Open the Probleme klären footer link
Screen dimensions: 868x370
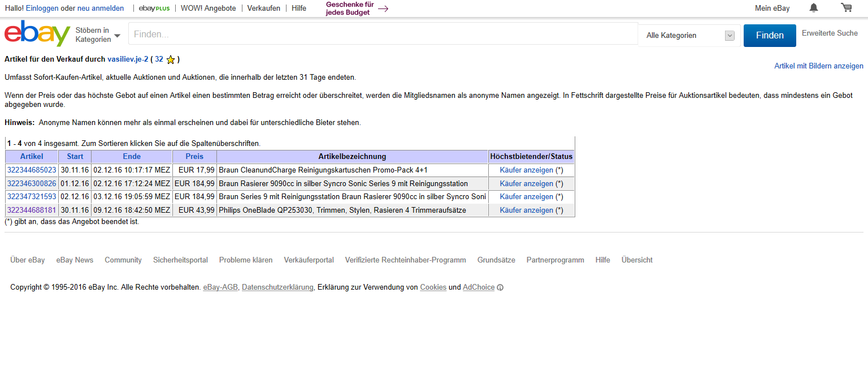[246, 260]
